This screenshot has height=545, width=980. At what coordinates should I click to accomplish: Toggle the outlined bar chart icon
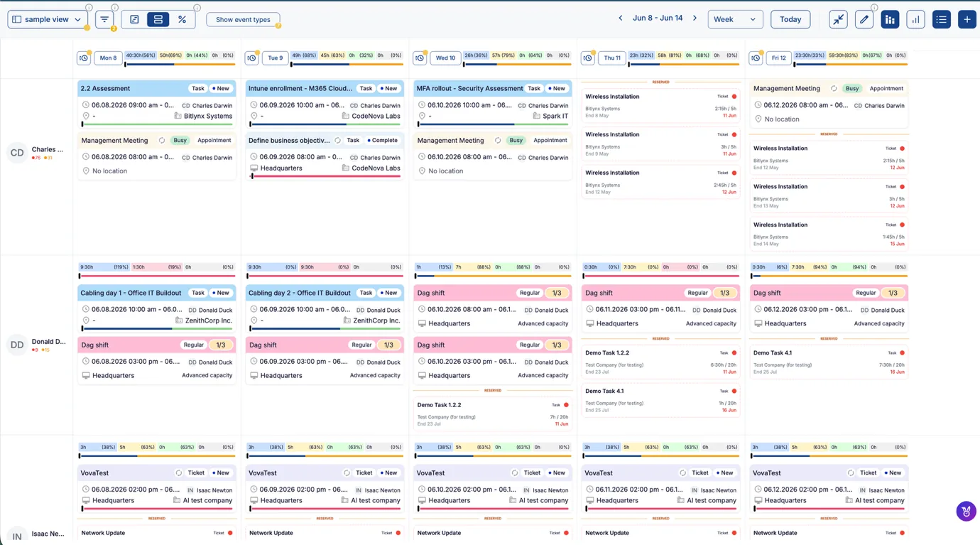coord(915,19)
